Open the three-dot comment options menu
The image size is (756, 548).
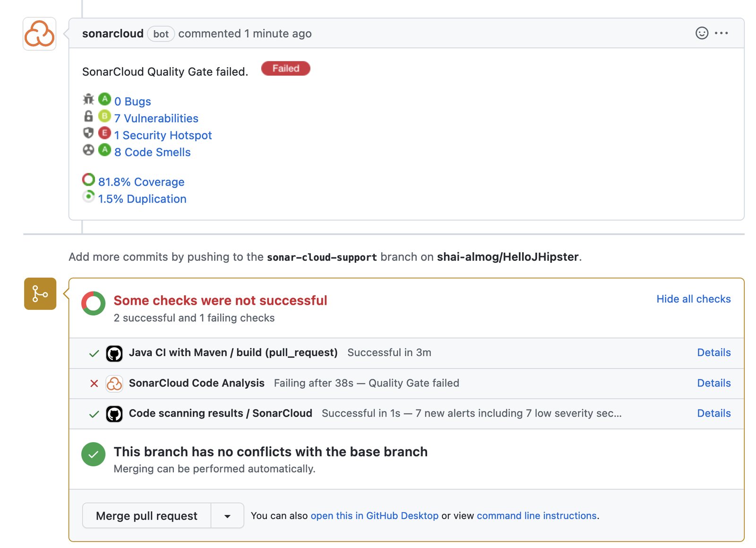point(722,33)
